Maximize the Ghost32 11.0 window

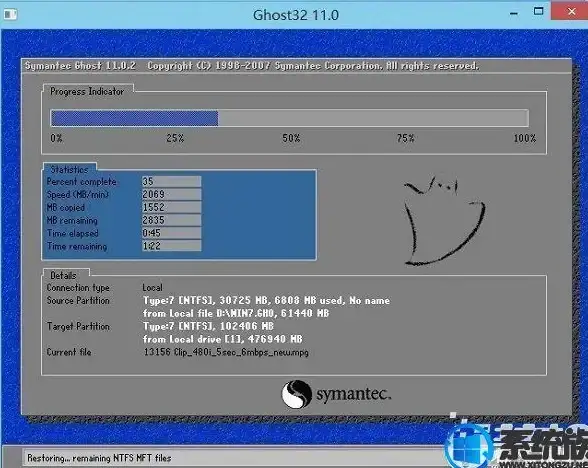pos(538,11)
